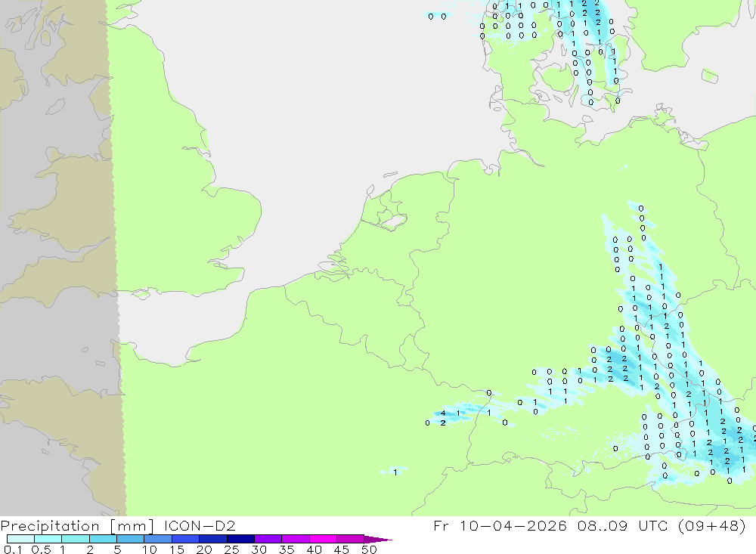Click the 0.1–0.5 mm legend color swatch
Screen dimensions: 756x554
[x=20, y=539]
